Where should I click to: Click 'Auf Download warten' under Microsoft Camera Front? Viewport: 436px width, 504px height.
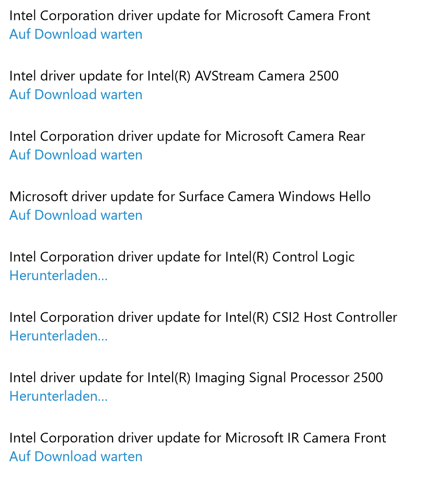76,34
